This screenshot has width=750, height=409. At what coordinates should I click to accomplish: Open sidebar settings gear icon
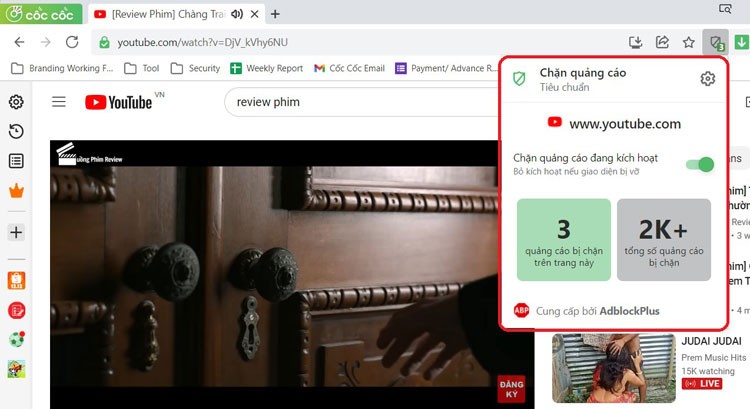16,102
